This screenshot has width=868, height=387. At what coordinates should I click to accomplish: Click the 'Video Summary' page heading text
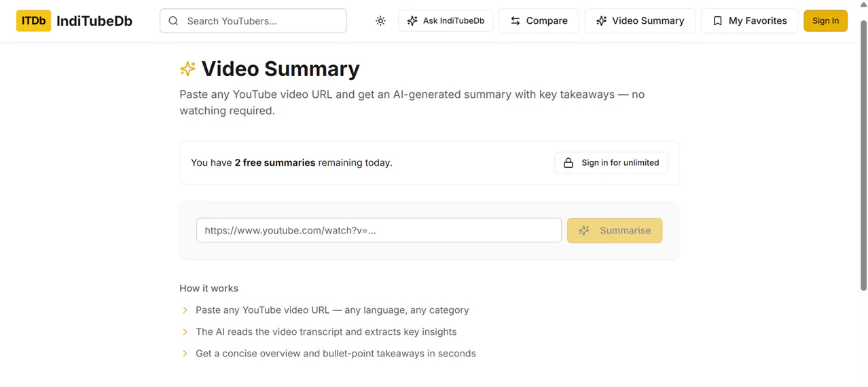click(x=281, y=69)
